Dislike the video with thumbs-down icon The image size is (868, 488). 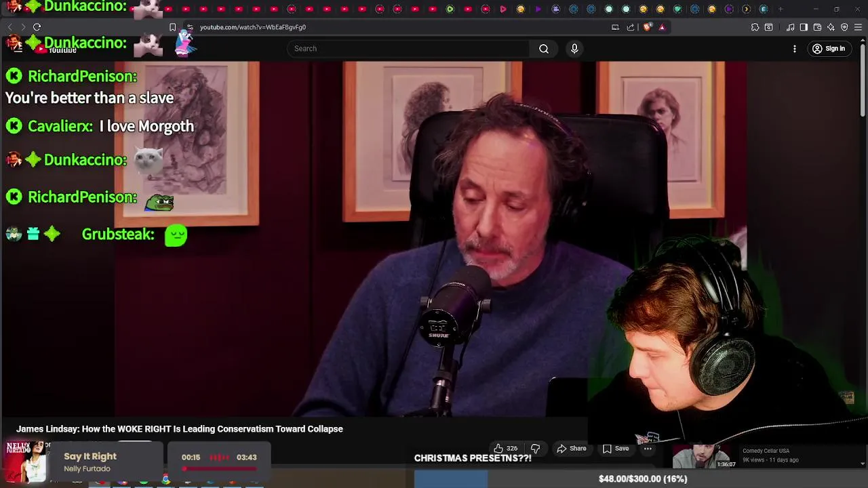point(535,448)
